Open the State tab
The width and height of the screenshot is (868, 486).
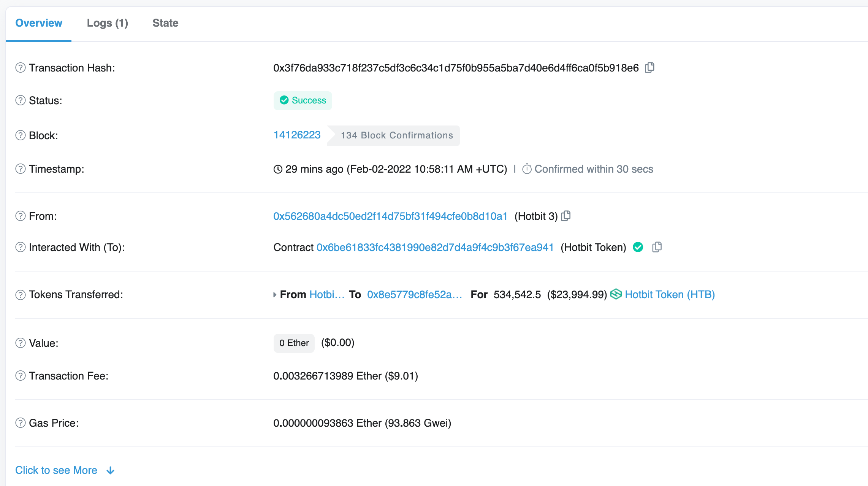(x=165, y=23)
